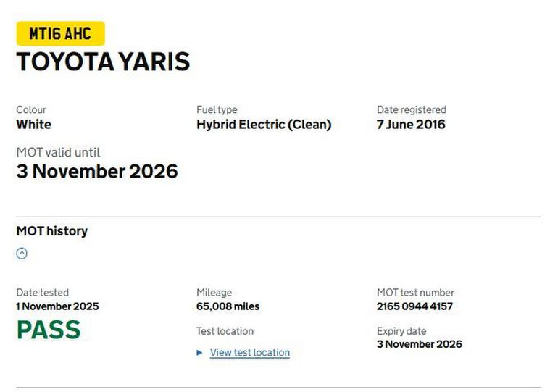The image size is (550, 392).
Task: Expand the test location disclosure triangle
Action: 200,353
